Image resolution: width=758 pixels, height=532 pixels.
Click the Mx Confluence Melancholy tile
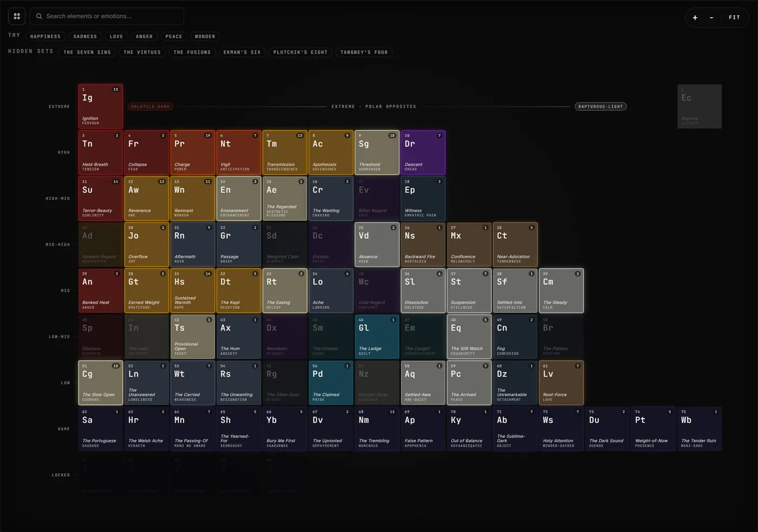pos(469,244)
